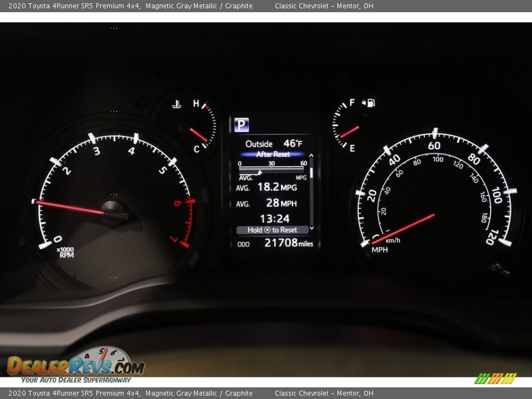The width and height of the screenshot is (532, 399).
Task: Click the 'E' empty mark on fuel gauge
Action: pyautogui.click(x=352, y=149)
